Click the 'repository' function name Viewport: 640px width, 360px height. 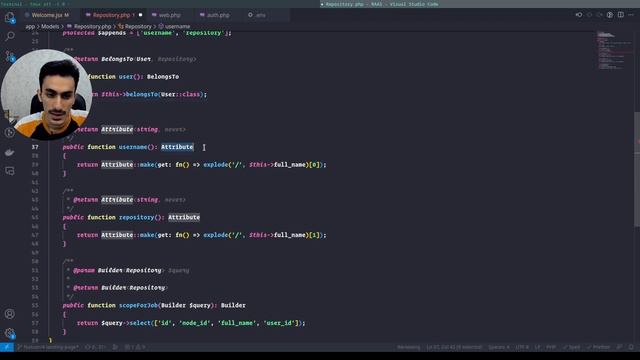point(136,218)
